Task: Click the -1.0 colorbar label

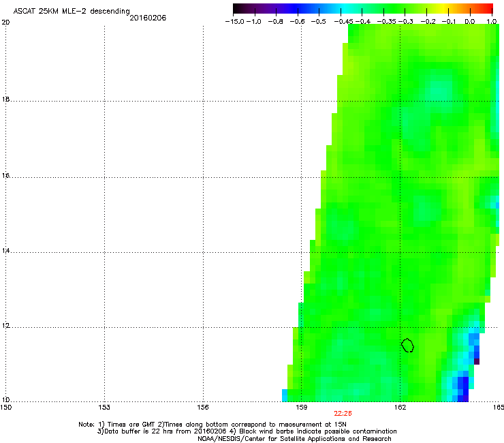Action: 254,22
